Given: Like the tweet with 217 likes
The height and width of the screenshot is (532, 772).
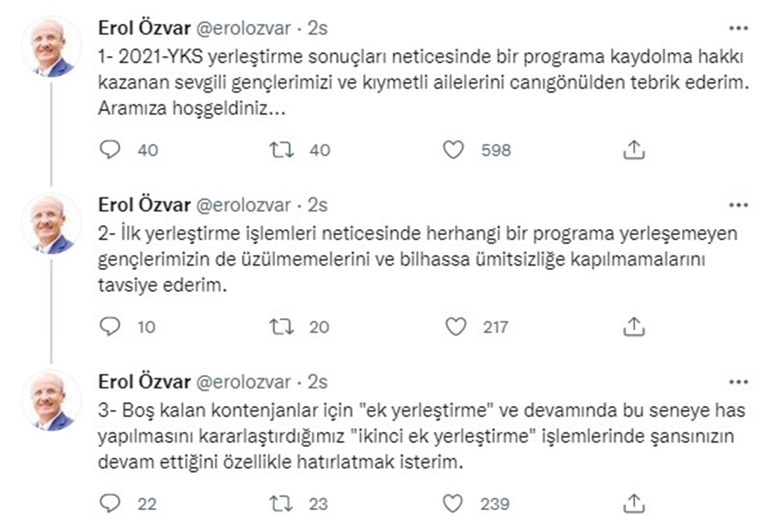Looking at the screenshot, I should pos(455,327).
